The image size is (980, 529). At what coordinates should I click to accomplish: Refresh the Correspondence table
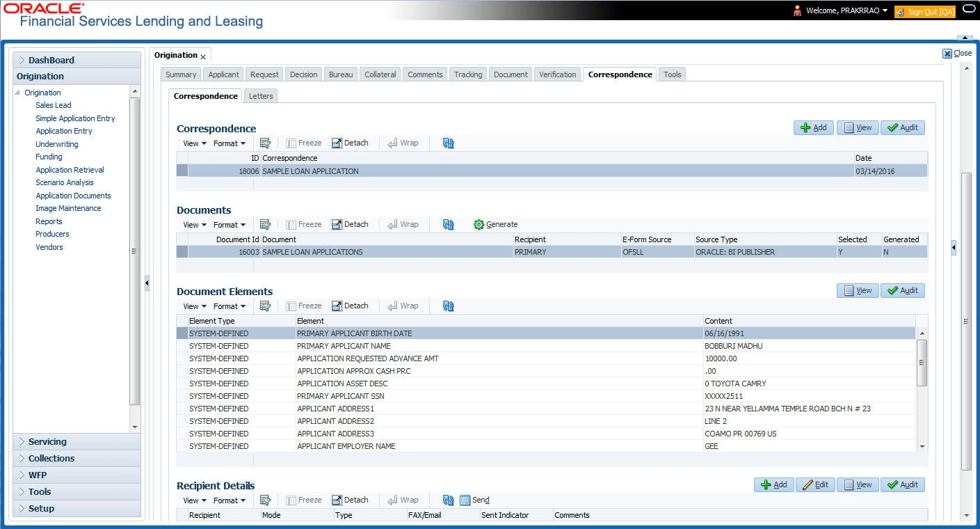(x=448, y=143)
